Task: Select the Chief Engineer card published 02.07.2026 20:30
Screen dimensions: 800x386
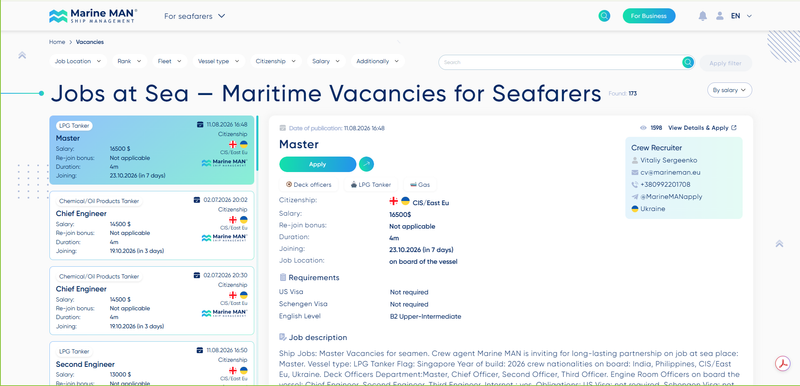Action: (x=152, y=301)
